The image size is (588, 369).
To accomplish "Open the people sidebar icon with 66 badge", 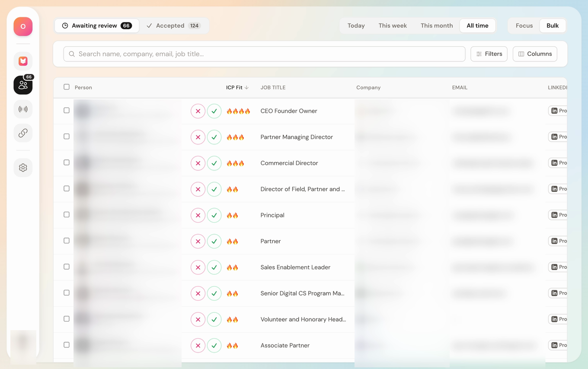I will coord(23,85).
